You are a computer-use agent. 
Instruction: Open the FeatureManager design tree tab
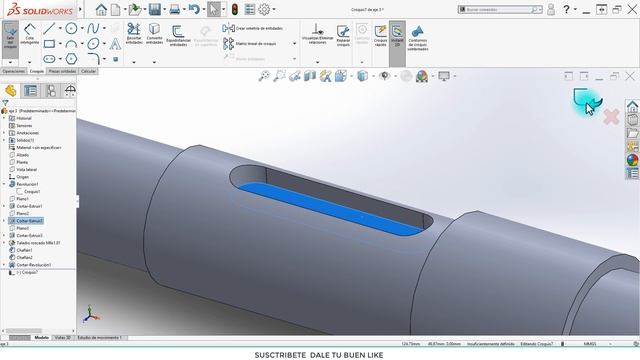11,91
